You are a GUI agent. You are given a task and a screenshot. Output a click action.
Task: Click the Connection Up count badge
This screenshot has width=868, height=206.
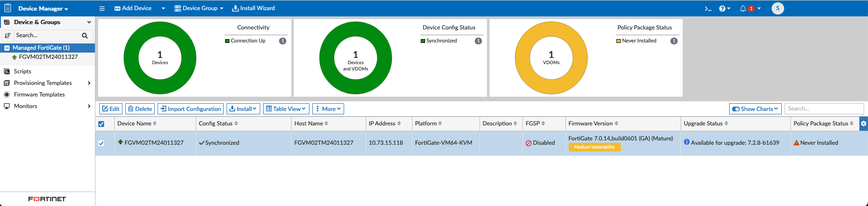(x=283, y=41)
